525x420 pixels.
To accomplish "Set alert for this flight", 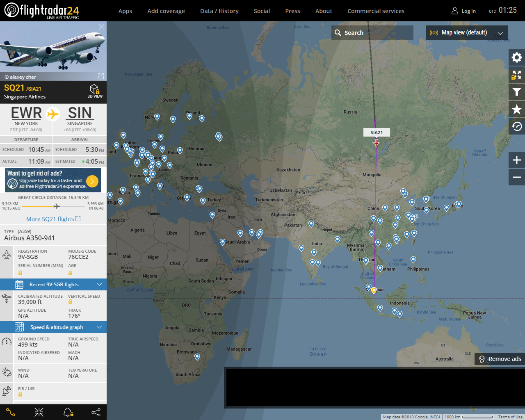I will coord(68,412).
